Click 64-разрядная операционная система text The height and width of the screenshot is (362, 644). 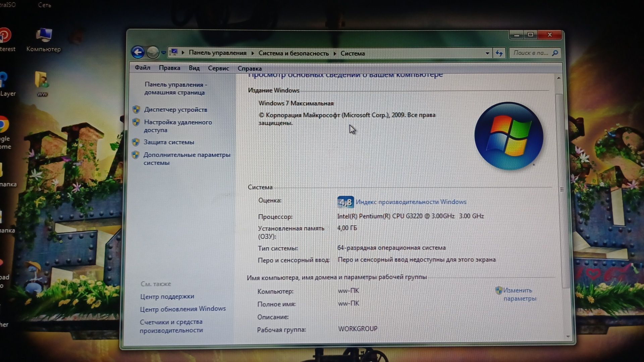tap(391, 248)
